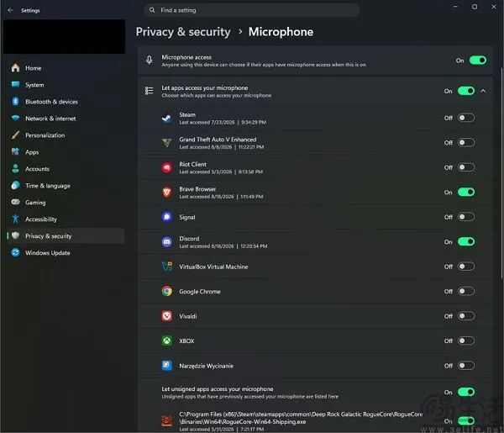The image size is (504, 433).
Task: Select Personalization in sidebar
Action: coord(66,135)
